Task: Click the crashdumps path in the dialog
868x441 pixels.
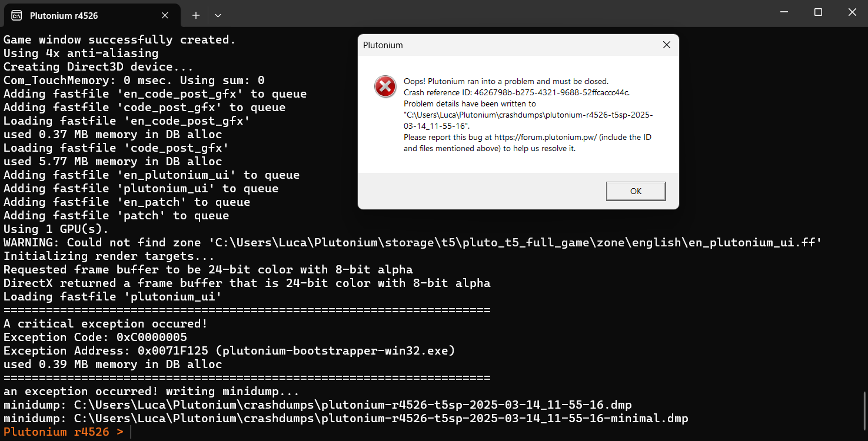Action: (x=528, y=121)
